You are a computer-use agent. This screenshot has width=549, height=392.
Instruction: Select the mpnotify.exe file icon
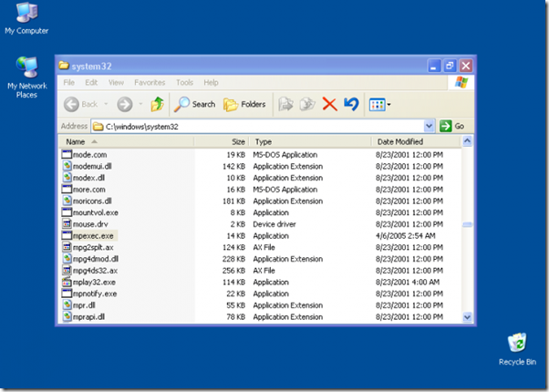67,294
